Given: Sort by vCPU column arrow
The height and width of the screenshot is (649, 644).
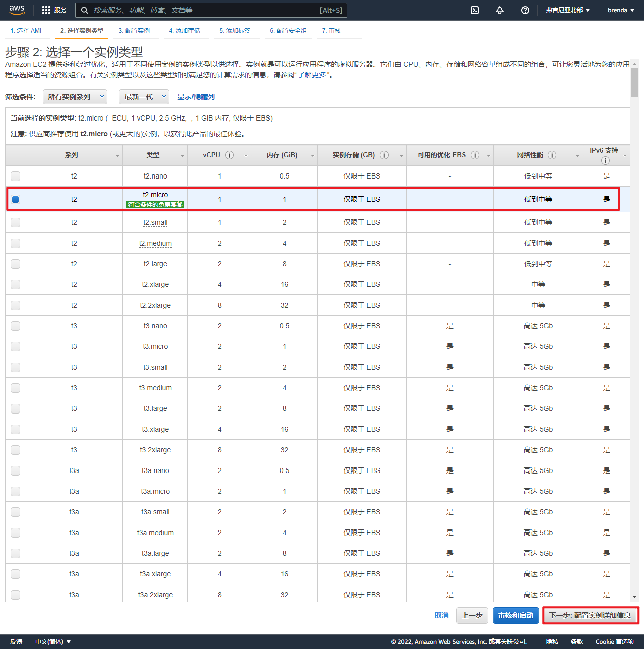Looking at the screenshot, I should click(x=246, y=156).
